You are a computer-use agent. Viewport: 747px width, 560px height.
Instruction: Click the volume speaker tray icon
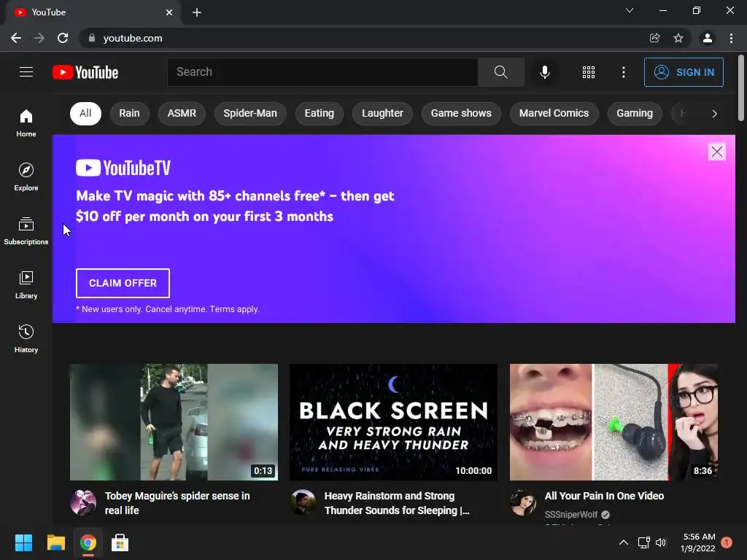point(660,542)
